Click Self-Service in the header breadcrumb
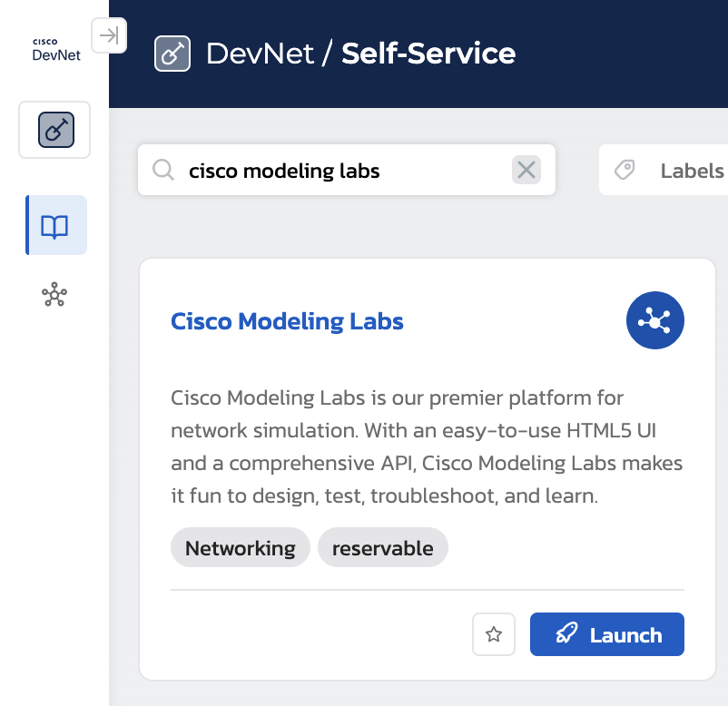 (x=428, y=54)
